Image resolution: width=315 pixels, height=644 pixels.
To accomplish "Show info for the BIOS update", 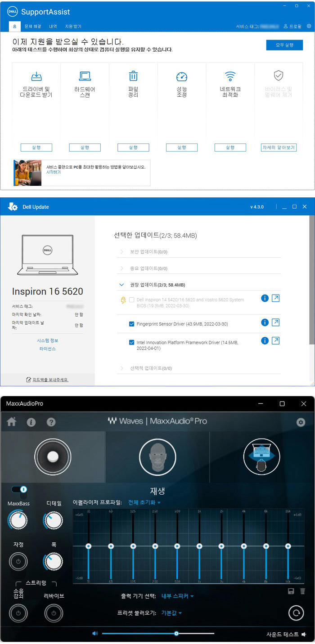I will 265,298.
